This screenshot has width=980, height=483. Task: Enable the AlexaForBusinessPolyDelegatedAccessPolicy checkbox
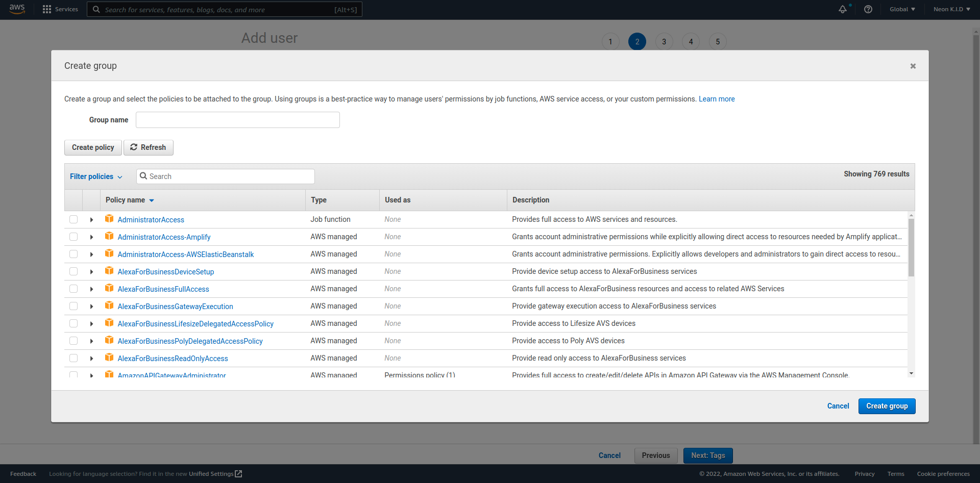pyautogui.click(x=73, y=341)
